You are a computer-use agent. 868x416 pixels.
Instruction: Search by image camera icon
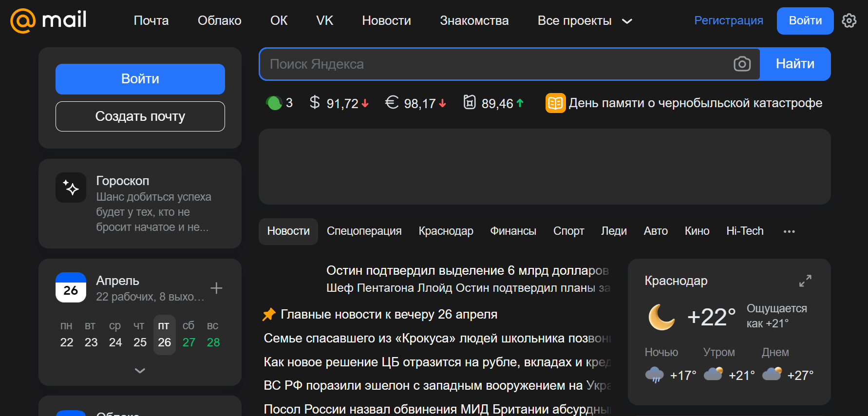(742, 64)
